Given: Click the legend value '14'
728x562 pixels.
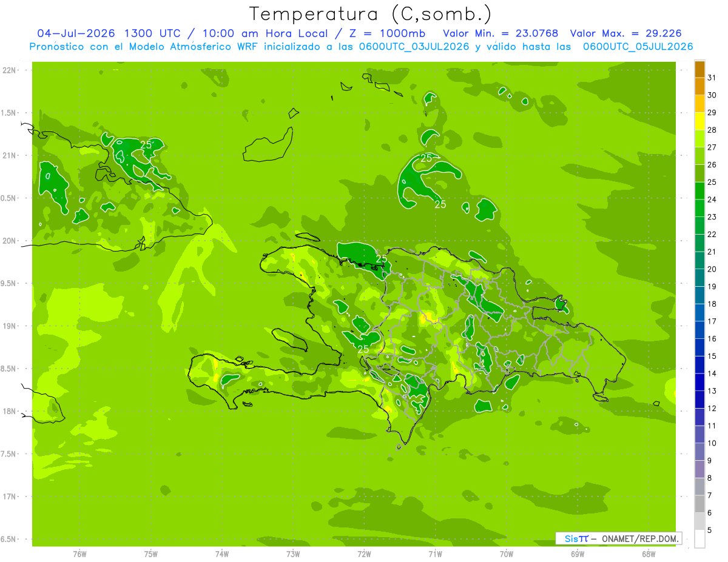Looking at the screenshot, I should point(712,373).
